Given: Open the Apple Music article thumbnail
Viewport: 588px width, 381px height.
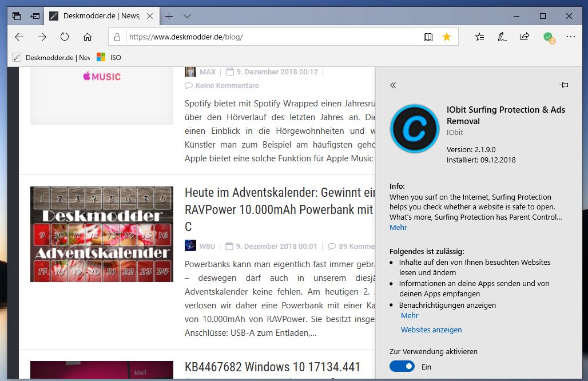Looking at the screenshot, I should click(102, 96).
